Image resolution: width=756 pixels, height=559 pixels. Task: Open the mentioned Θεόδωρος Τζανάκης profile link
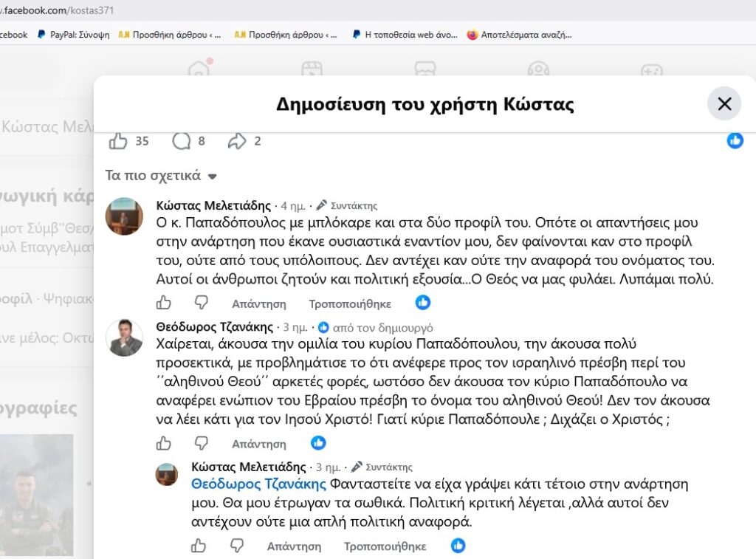[x=258, y=484]
